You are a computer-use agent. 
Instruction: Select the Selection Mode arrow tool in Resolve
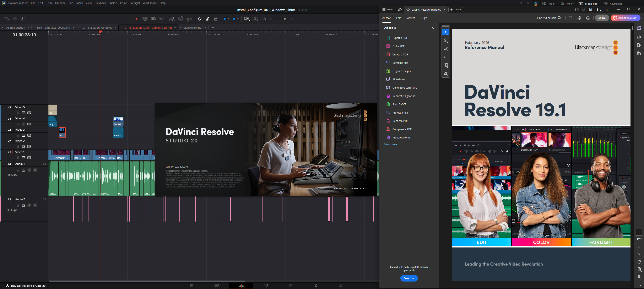coord(136,19)
